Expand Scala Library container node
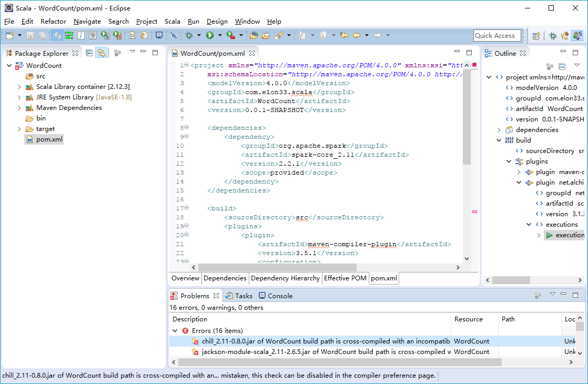Viewport: 588px width, 384px height. (19, 87)
